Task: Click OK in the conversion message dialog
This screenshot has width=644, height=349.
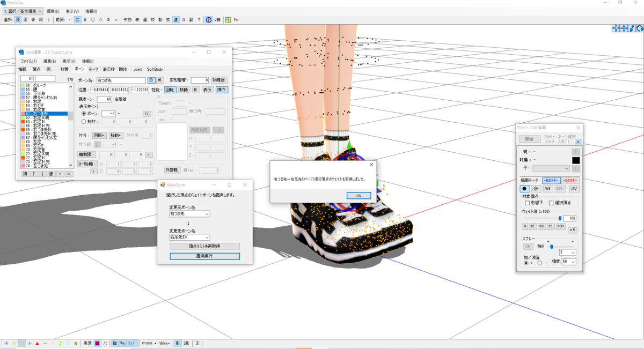Action: pos(358,196)
